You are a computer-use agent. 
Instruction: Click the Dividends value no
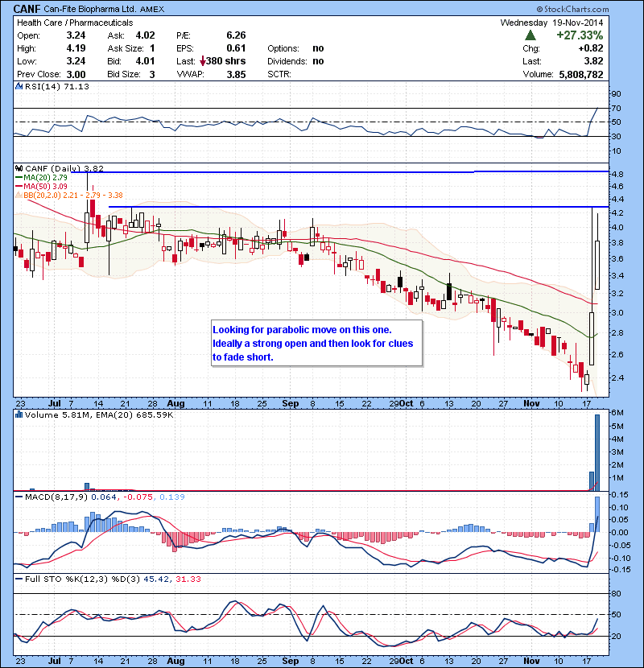[318, 61]
